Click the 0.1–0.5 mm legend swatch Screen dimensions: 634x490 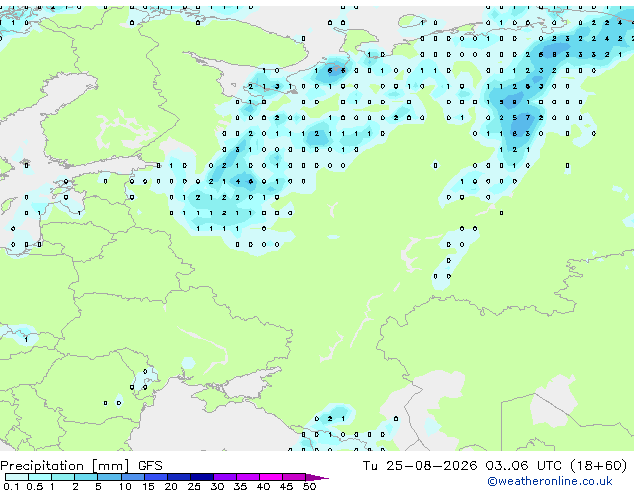tap(17, 477)
